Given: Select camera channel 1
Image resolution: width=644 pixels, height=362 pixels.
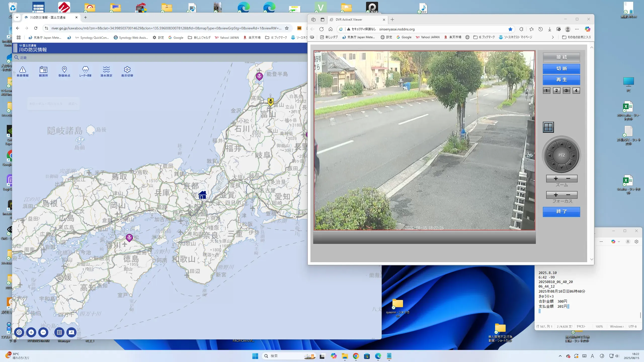Looking at the screenshot, I should pos(546,90).
